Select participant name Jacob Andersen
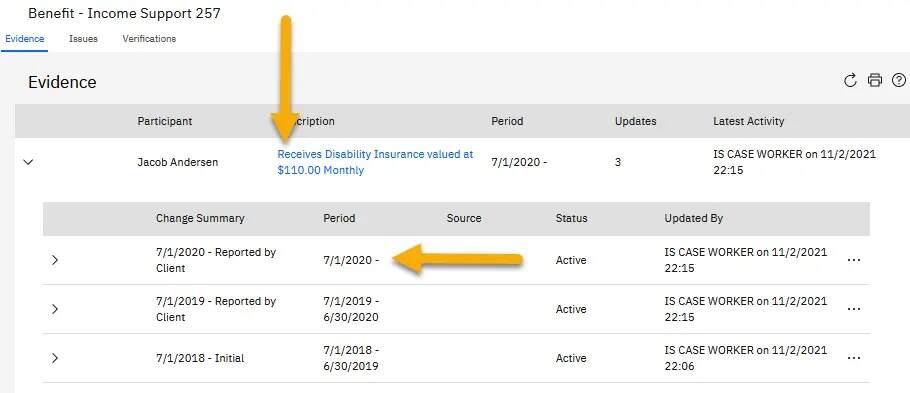Image resolution: width=910 pixels, height=393 pixels. point(178,163)
